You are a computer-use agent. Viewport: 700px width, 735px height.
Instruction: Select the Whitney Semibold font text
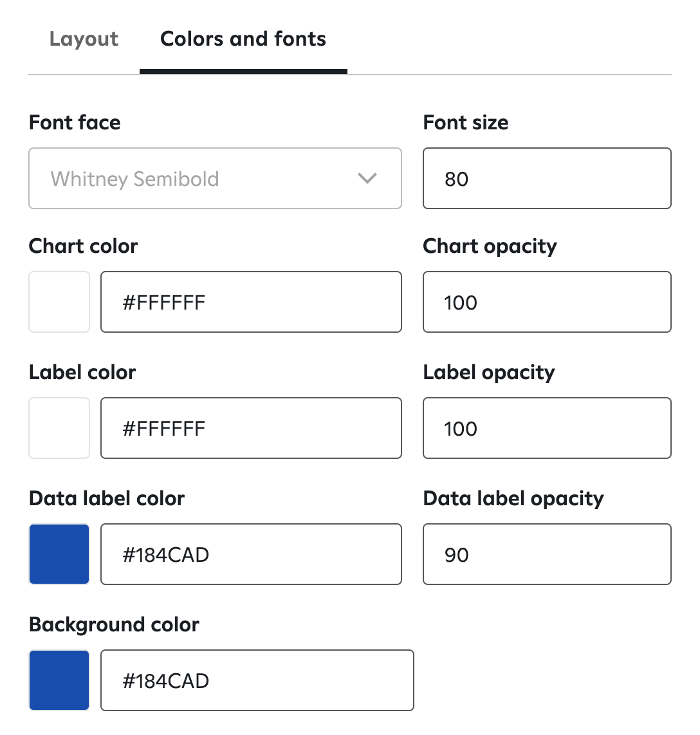coord(135,179)
